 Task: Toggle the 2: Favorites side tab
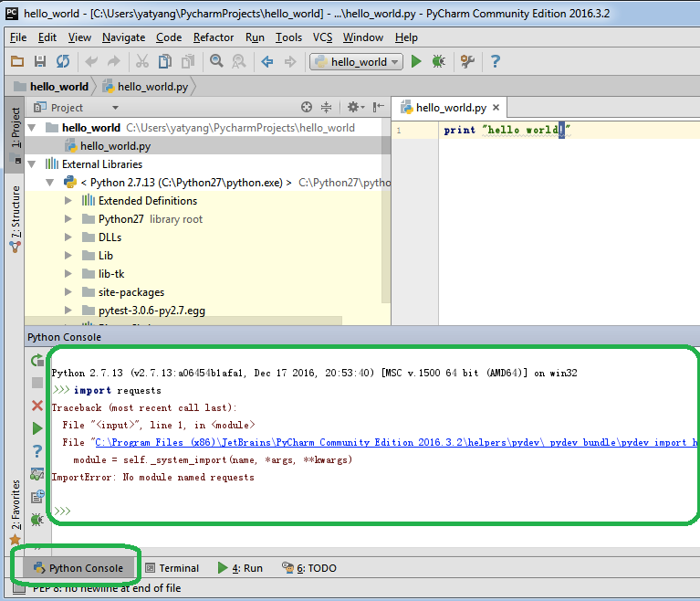click(16, 511)
